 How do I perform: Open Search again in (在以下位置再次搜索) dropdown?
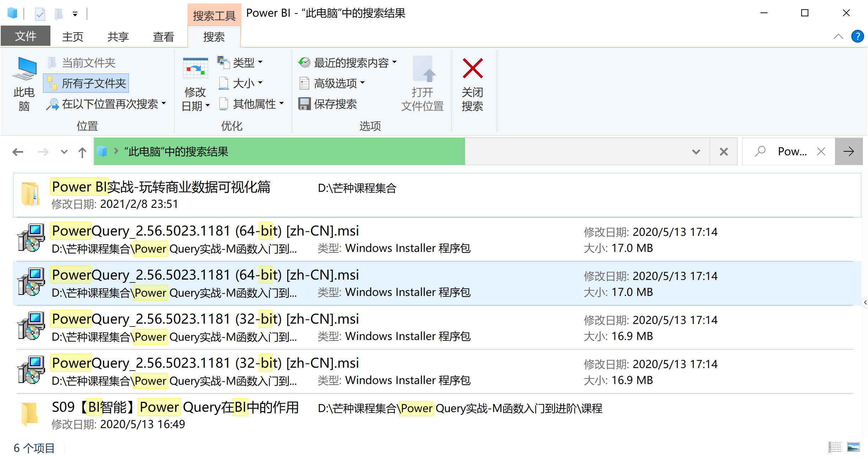coord(106,104)
